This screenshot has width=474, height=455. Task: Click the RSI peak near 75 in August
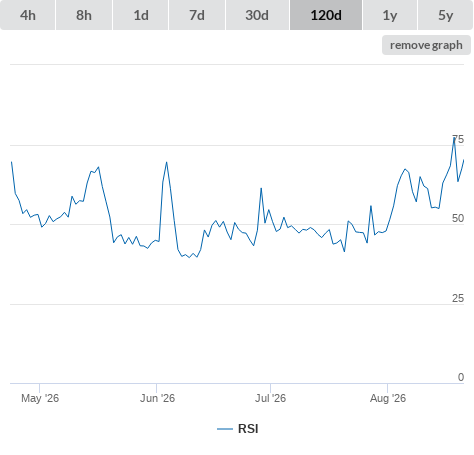(454, 138)
